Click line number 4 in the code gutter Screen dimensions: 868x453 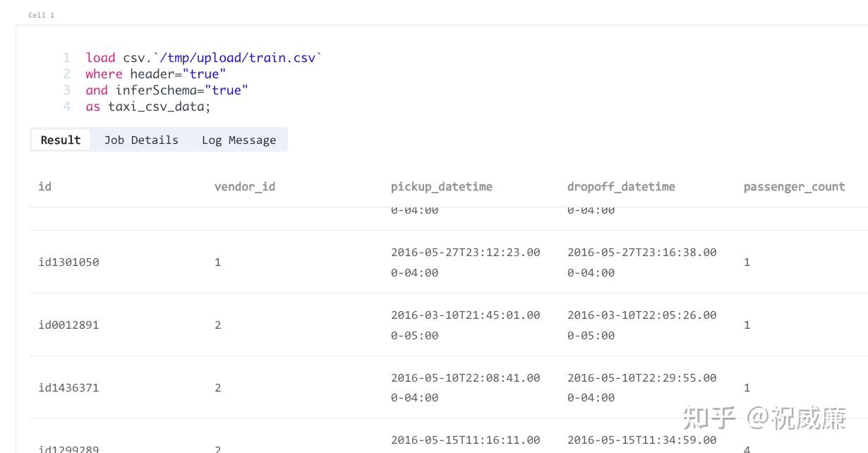[x=67, y=107]
